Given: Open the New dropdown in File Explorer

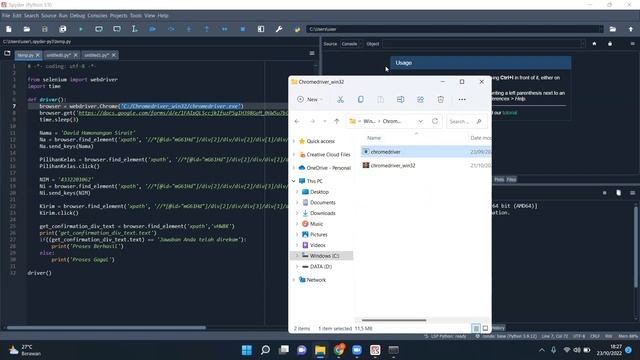Looking at the screenshot, I should [310, 99].
